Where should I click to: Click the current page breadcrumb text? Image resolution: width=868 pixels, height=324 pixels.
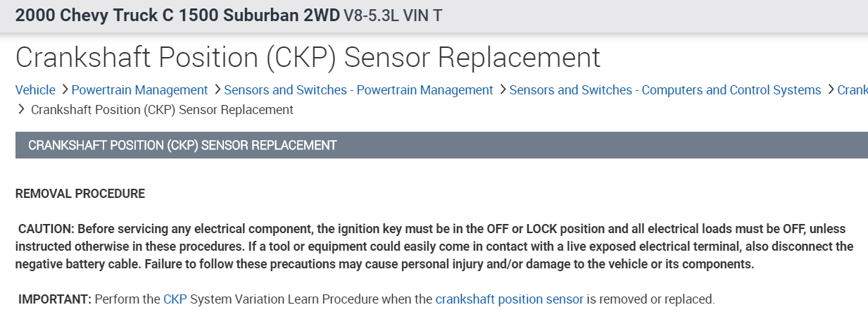[x=162, y=110]
